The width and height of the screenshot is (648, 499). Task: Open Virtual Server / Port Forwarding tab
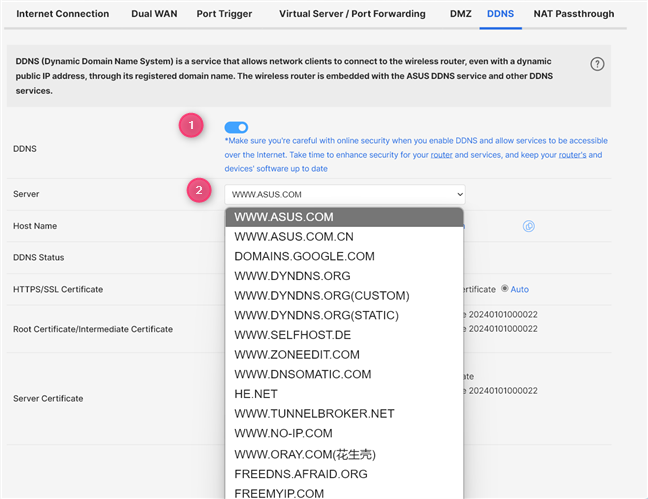point(352,14)
